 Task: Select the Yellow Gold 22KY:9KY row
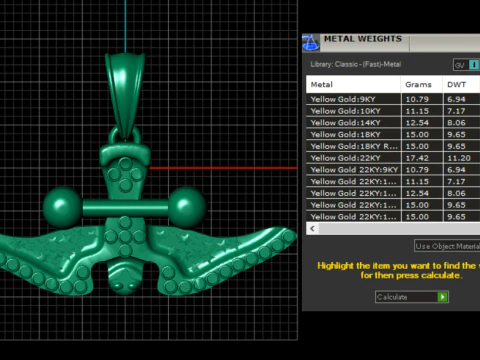[393, 170]
